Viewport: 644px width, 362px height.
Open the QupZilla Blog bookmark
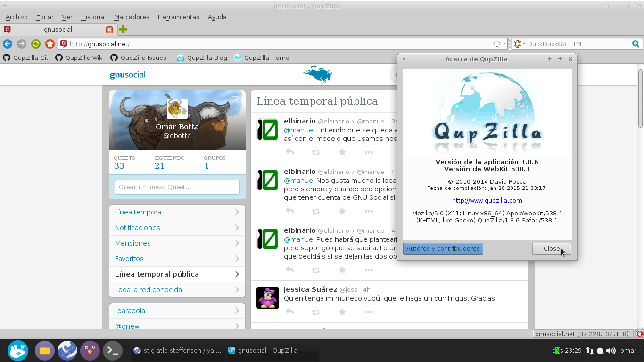point(202,58)
